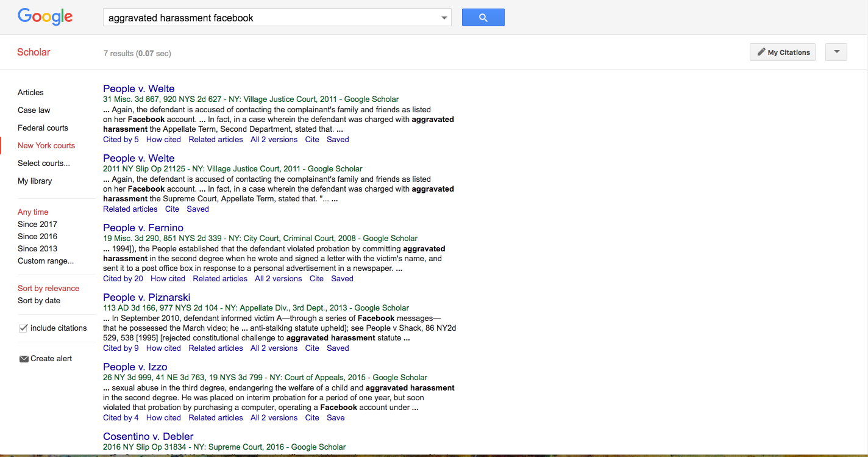Click the pencil icon on My Citations button
868x457 pixels.
(x=763, y=52)
